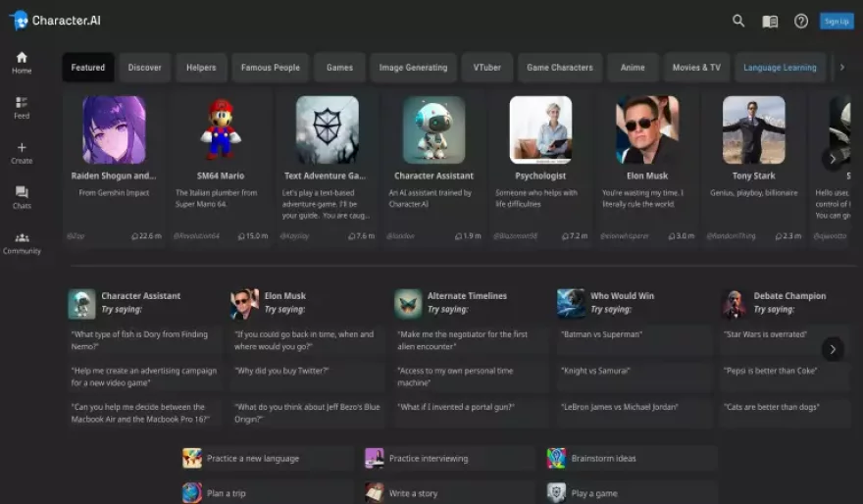Click Character Assistant small icon in suggestions
This screenshot has height=504, width=863.
point(81,304)
